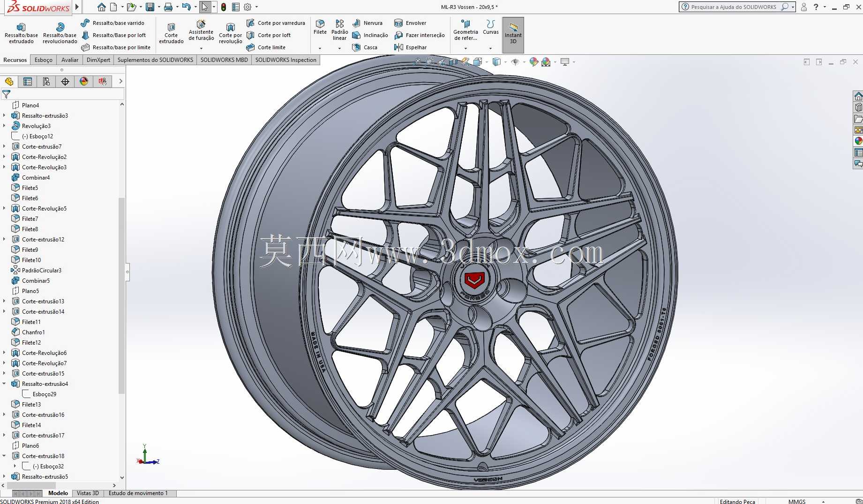Switch to the Avaliar tab

point(70,60)
